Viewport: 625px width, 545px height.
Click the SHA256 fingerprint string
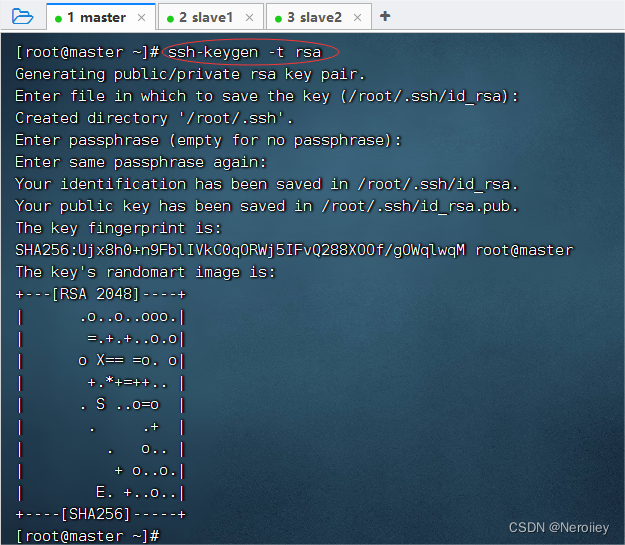pos(240,250)
